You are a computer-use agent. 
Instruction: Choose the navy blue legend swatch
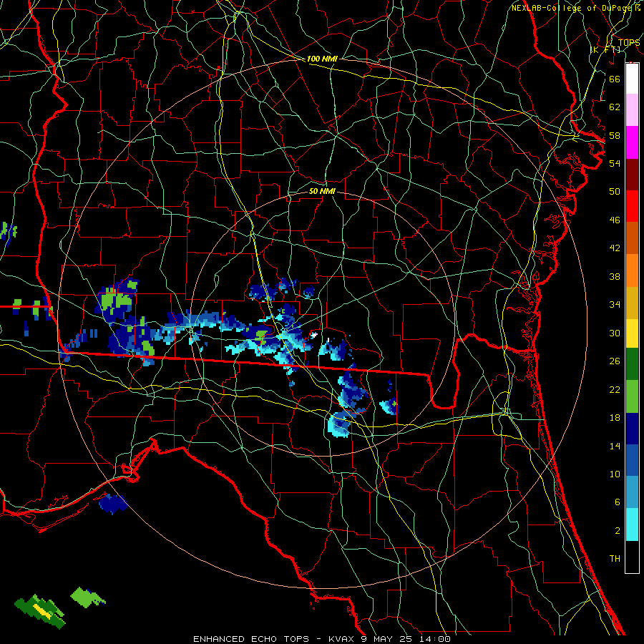click(632, 429)
